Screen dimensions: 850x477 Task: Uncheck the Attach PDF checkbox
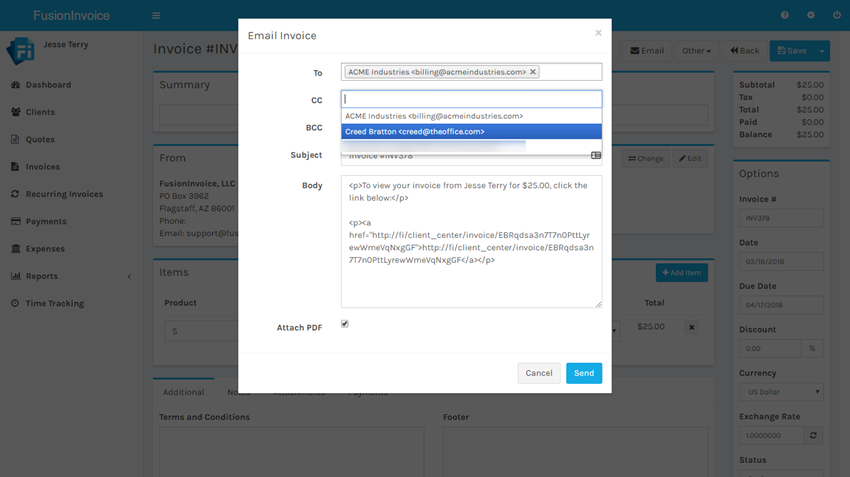[345, 324]
